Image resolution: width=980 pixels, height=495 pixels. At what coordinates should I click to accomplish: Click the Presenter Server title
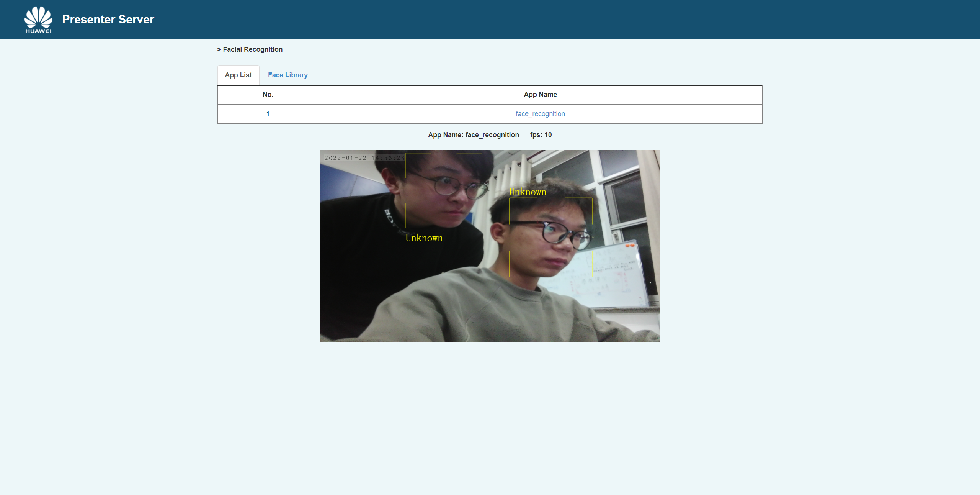click(x=108, y=20)
